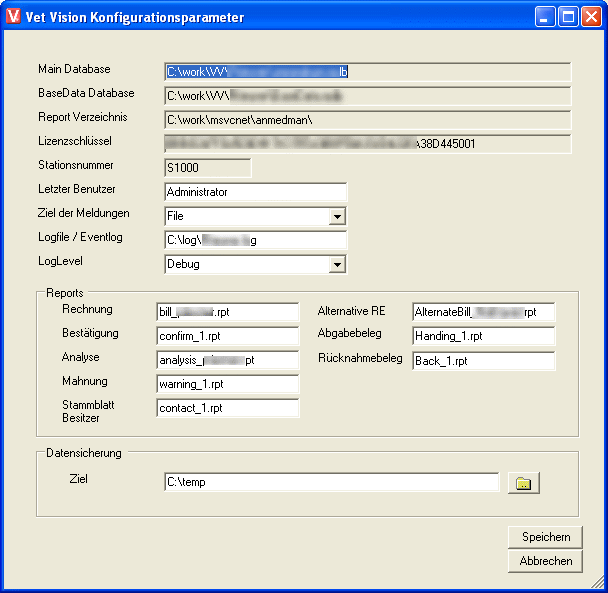Click the BaseData Database label
The height and width of the screenshot is (593, 608).
[86, 93]
